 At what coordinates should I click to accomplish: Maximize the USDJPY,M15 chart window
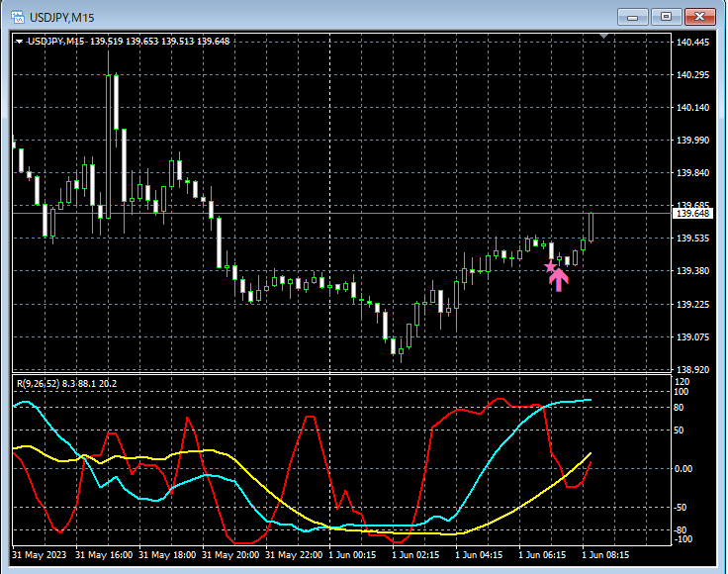tap(666, 17)
